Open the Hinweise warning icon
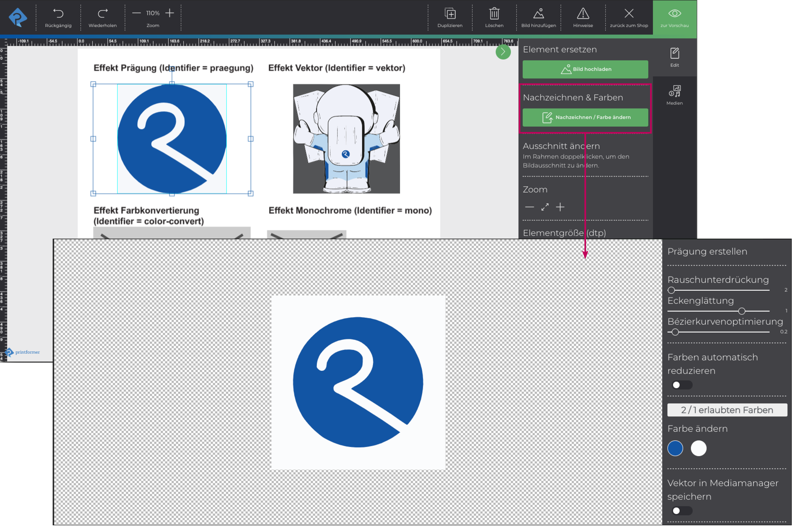Screen dimensions: 812x530 tap(583, 14)
